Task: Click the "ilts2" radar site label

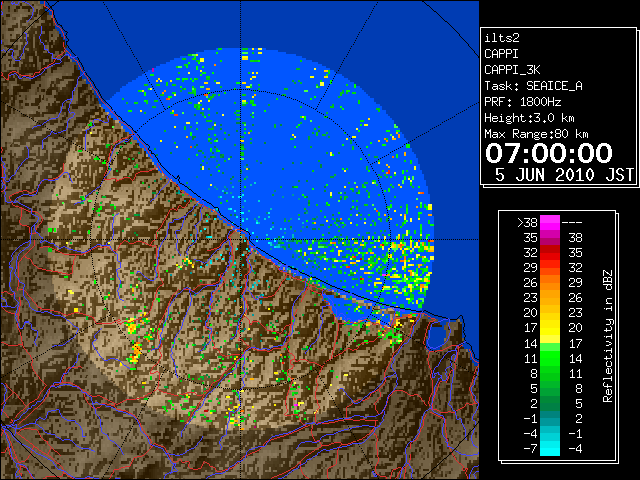Action: coord(502,38)
